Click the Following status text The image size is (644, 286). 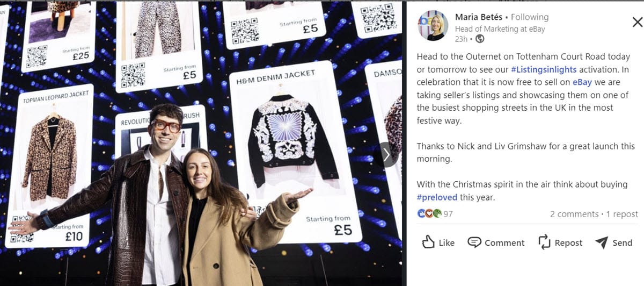coord(530,17)
